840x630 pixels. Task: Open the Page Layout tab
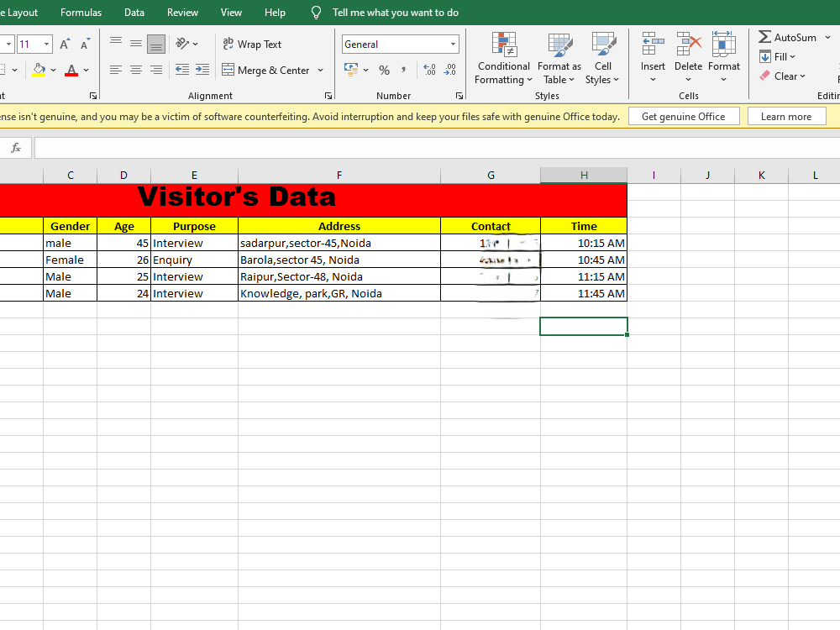click(19, 13)
